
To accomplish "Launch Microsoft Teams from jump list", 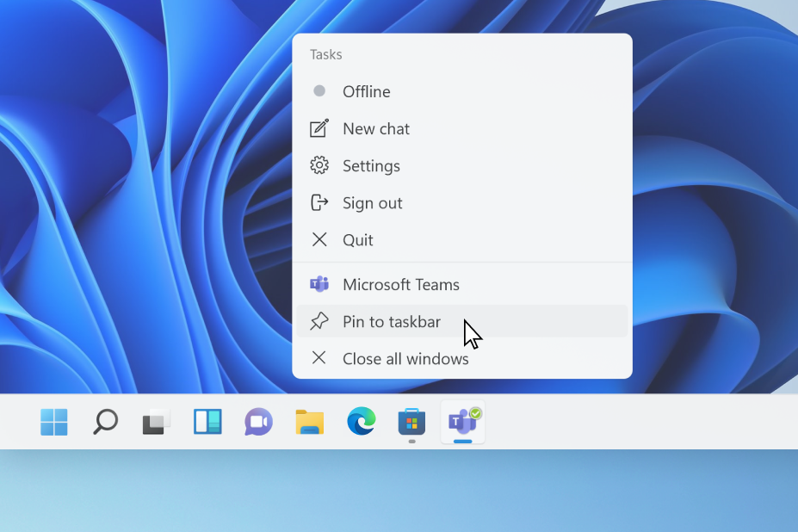I will [x=462, y=284].
